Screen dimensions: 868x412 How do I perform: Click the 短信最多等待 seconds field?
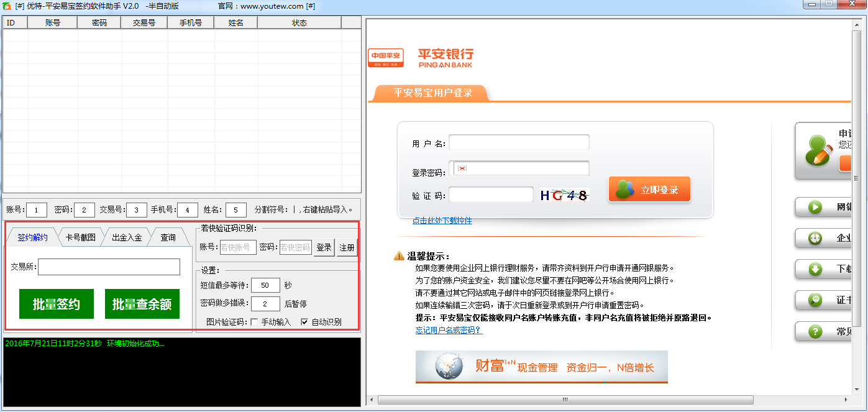(x=265, y=285)
